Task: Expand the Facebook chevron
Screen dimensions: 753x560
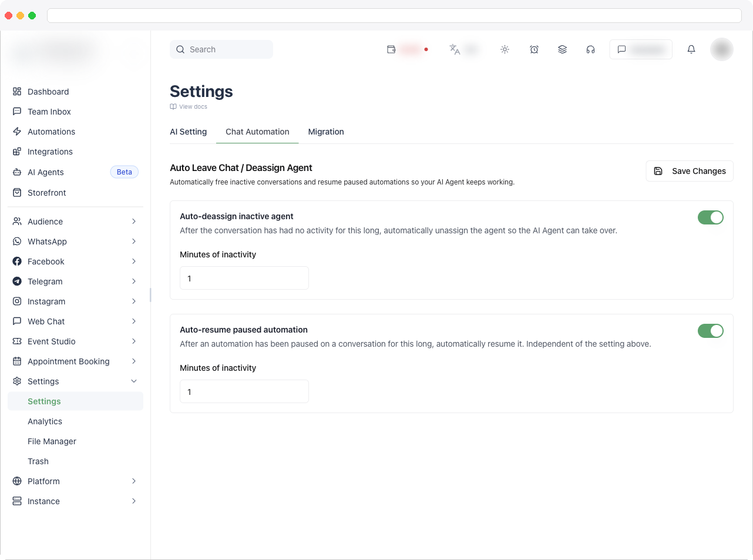Action: pyautogui.click(x=134, y=261)
